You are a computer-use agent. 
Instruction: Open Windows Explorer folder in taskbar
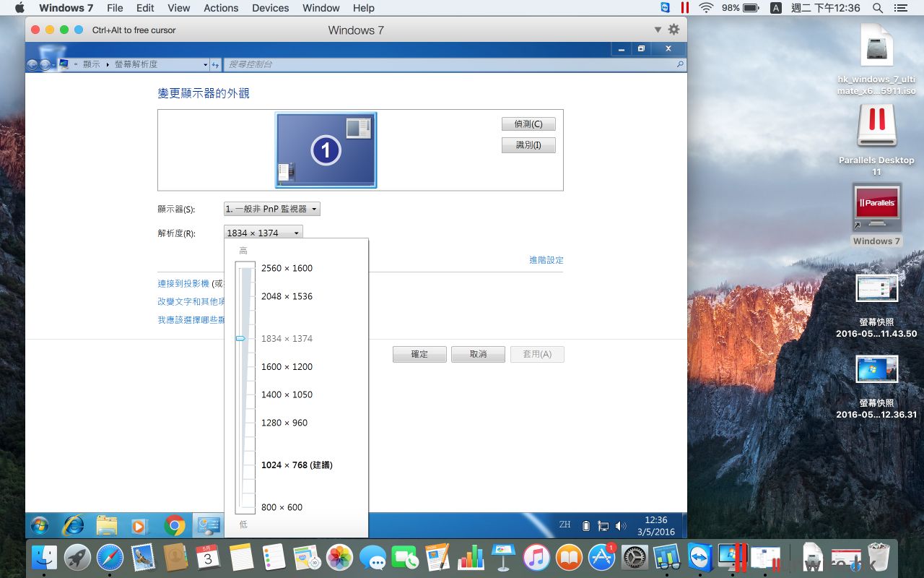[107, 525]
